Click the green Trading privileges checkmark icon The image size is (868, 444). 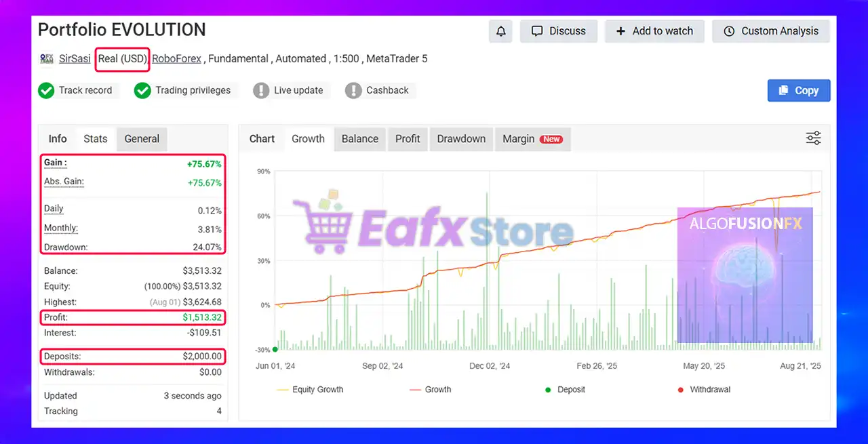pyautogui.click(x=142, y=90)
